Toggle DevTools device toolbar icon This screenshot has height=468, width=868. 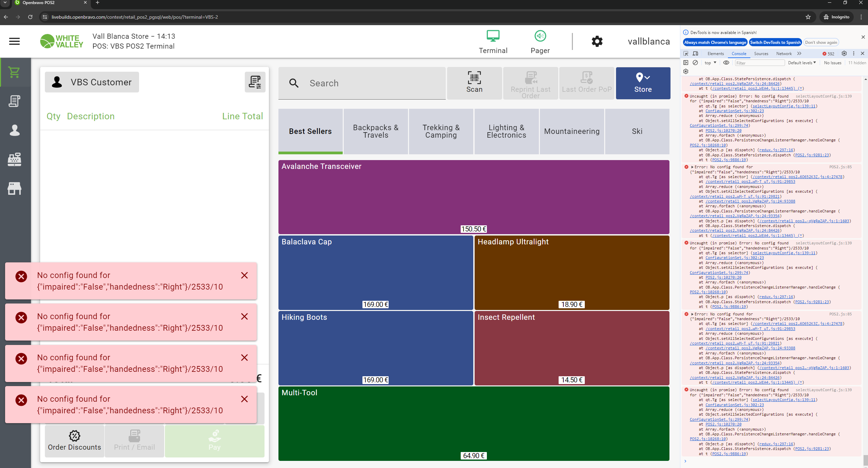click(695, 54)
